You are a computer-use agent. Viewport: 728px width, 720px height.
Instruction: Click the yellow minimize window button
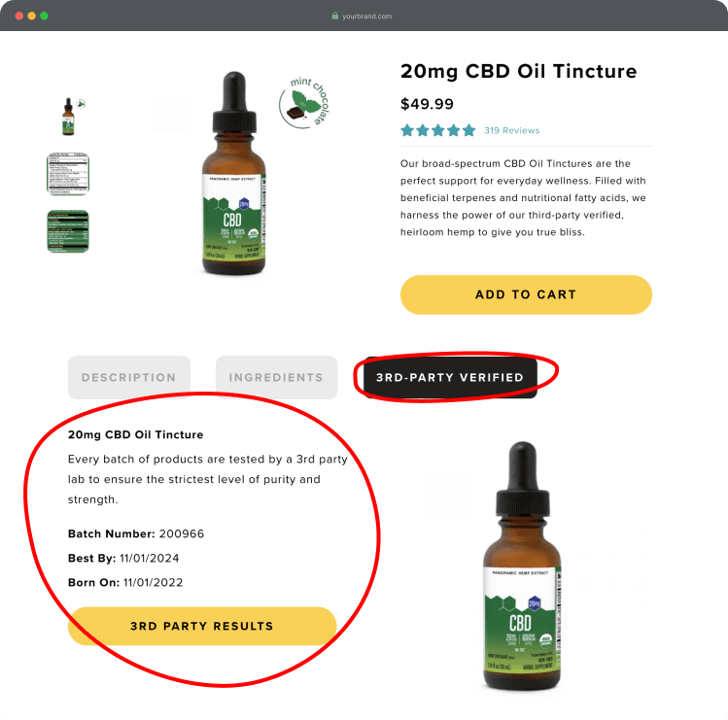pyautogui.click(x=31, y=16)
